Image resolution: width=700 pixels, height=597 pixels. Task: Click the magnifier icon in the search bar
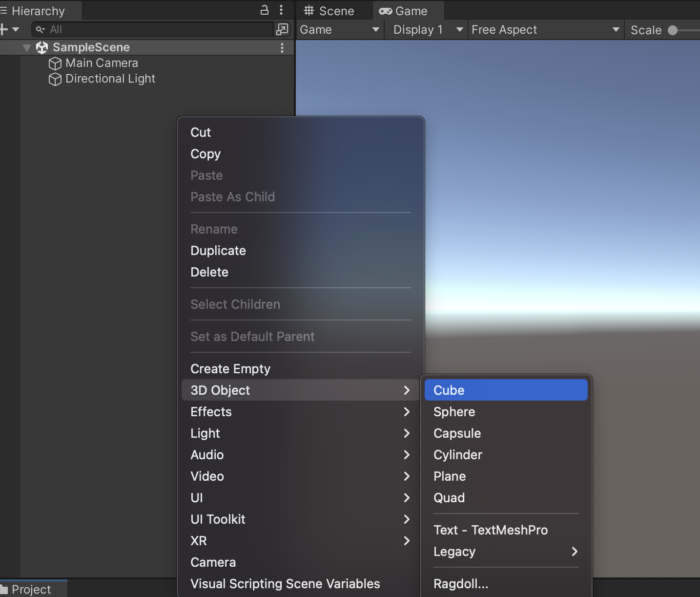pos(40,29)
